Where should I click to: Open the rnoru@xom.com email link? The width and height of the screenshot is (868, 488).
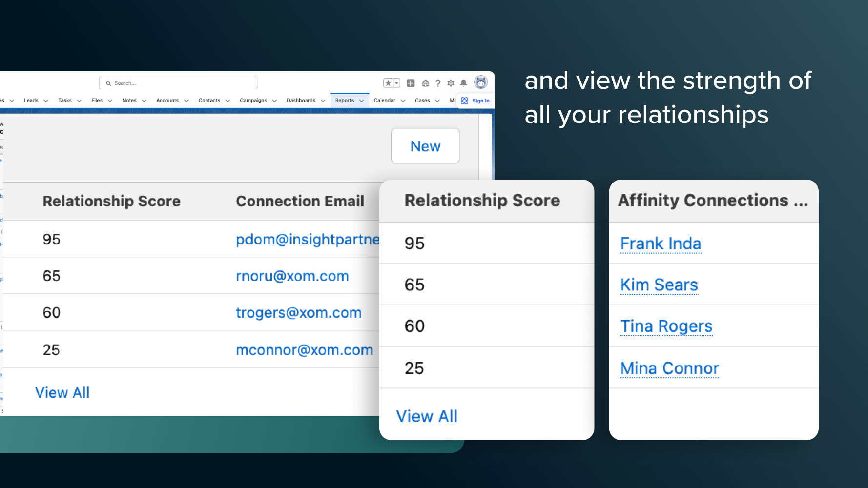tap(292, 276)
